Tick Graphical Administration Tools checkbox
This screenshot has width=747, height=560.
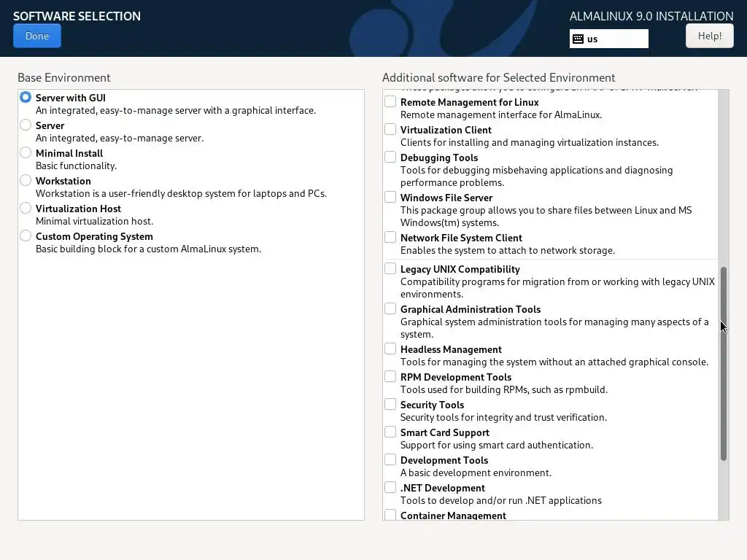coord(390,308)
